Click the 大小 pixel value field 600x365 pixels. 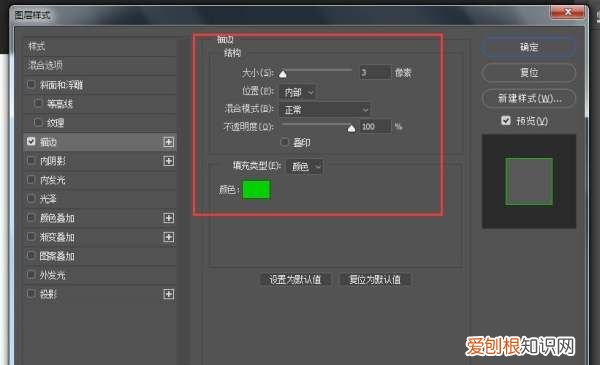375,72
